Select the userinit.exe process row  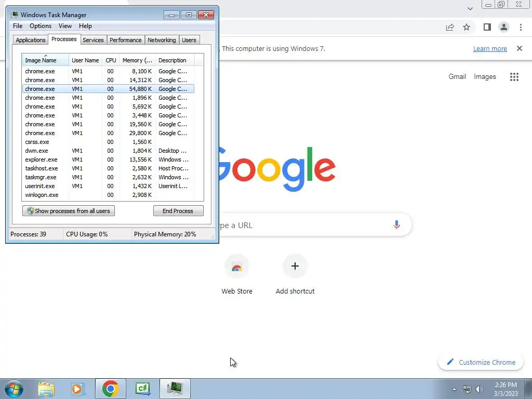[108, 186]
